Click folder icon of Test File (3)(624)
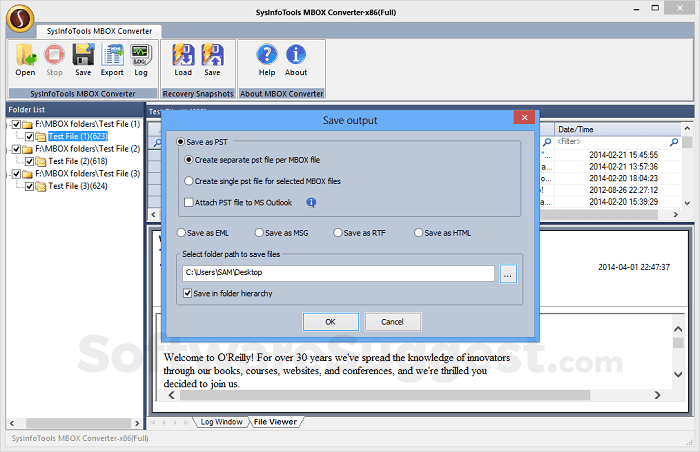 [41, 186]
